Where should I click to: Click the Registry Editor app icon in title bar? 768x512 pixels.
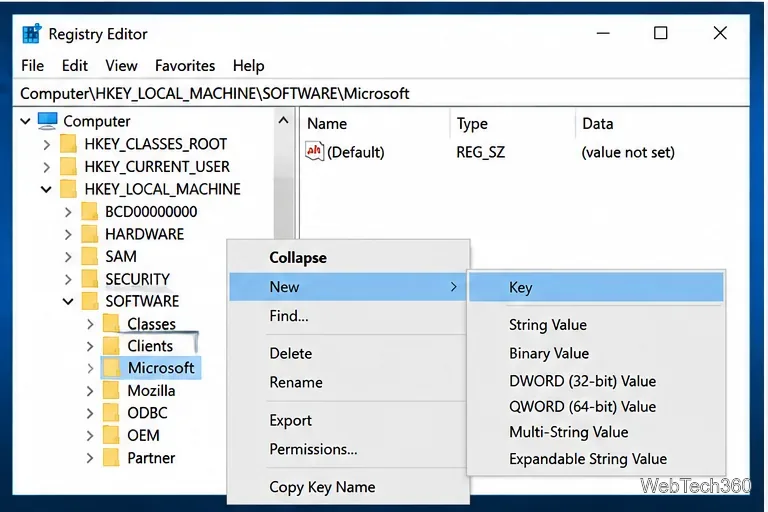[32, 34]
